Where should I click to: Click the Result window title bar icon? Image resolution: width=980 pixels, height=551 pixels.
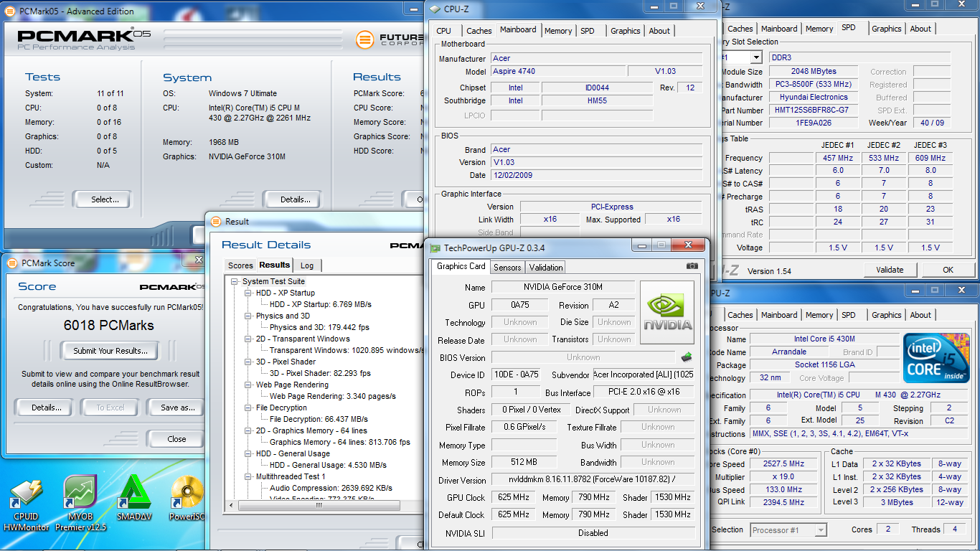coord(216,222)
